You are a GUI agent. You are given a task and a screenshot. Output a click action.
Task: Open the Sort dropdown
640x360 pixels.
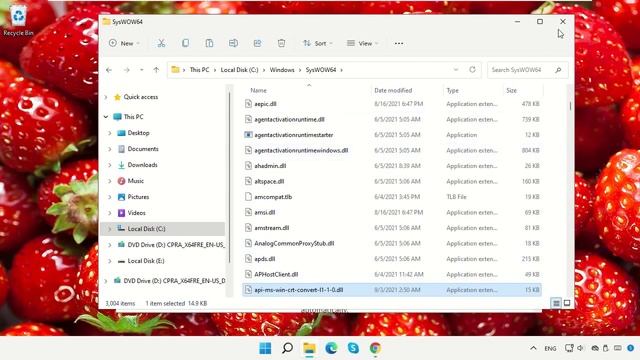318,43
